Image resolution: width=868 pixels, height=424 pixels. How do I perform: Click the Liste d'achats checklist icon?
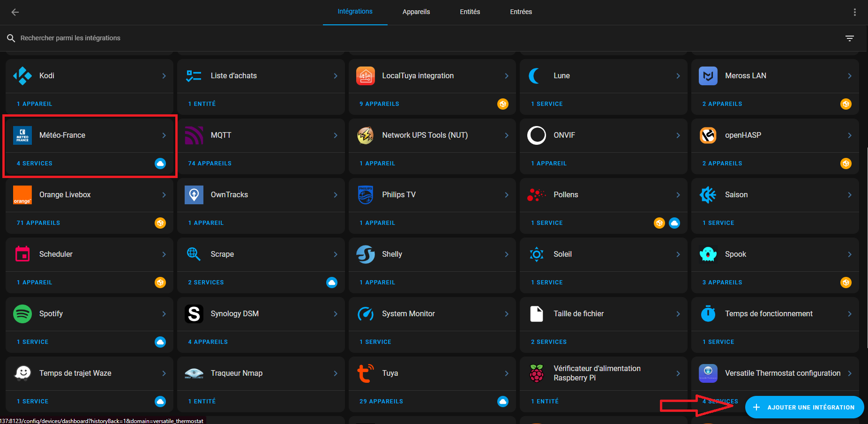click(x=194, y=76)
